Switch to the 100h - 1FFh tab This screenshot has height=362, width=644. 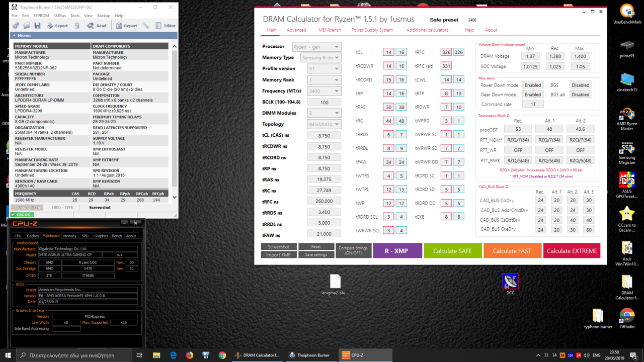tap(63, 207)
